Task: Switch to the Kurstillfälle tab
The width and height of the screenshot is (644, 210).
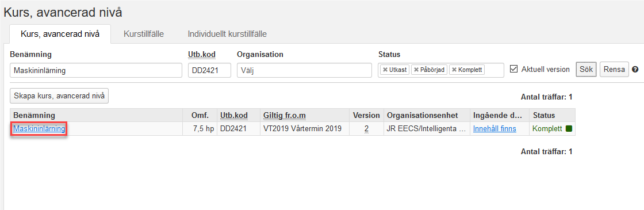Action: pyautogui.click(x=144, y=34)
